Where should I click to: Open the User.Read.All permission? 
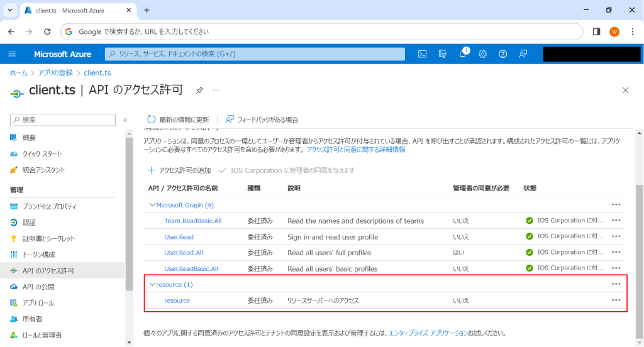click(183, 253)
